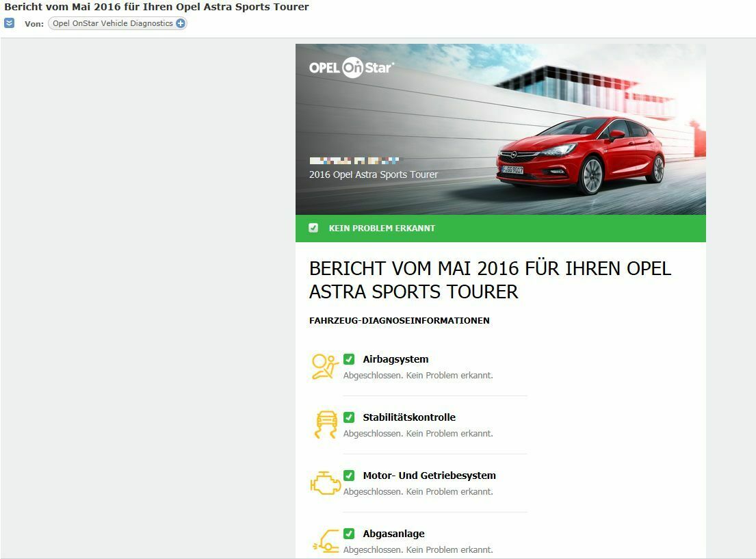Click the '2016 Opel Astra Sports Tourer' banner text
Viewport: 756px width, 559px height.
[x=374, y=174]
